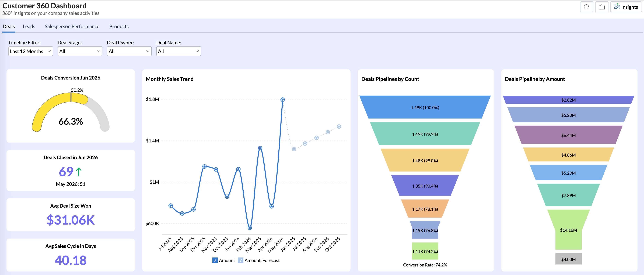The height and width of the screenshot is (275, 644).
Task: Open the Insights panel
Action: pos(626,7)
